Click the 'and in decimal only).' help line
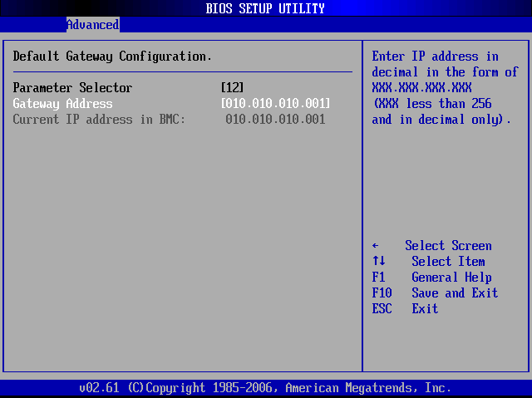 click(441, 120)
